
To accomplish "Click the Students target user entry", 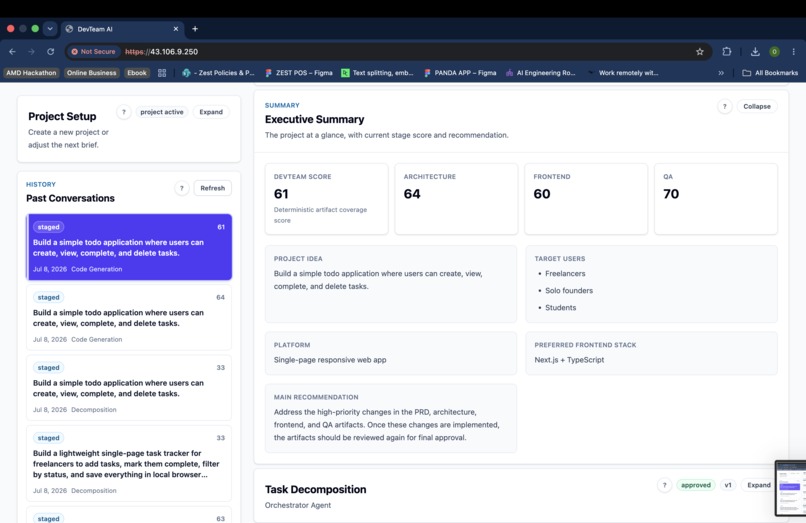I will click(561, 308).
